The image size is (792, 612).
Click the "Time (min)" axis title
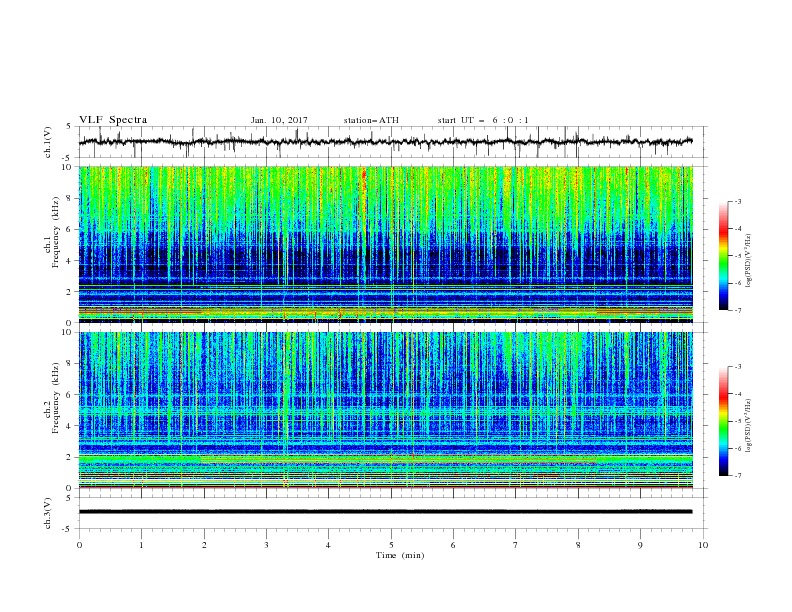[400, 555]
